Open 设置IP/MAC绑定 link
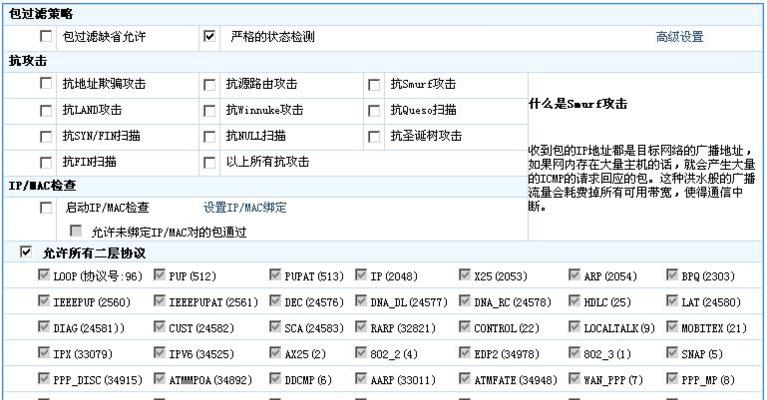Screen dimensions: 767x400 [245, 208]
